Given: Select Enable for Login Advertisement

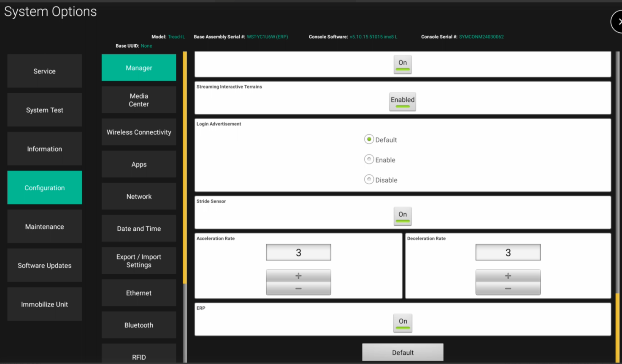Looking at the screenshot, I should 369,159.
